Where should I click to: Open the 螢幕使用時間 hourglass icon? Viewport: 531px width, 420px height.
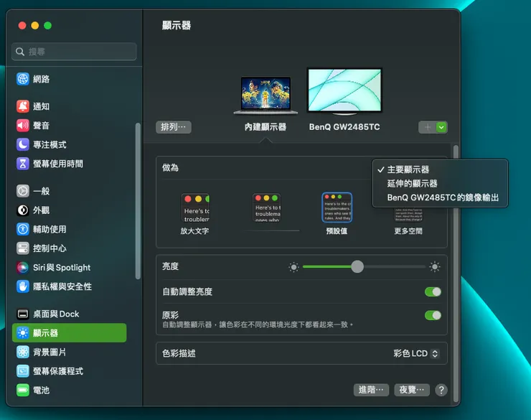[23, 164]
